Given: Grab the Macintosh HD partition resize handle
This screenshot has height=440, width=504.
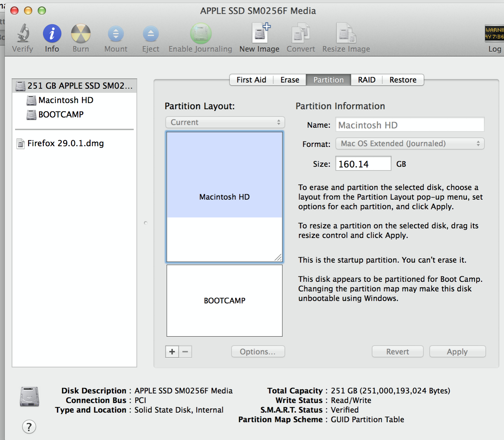Looking at the screenshot, I should [x=278, y=257].
